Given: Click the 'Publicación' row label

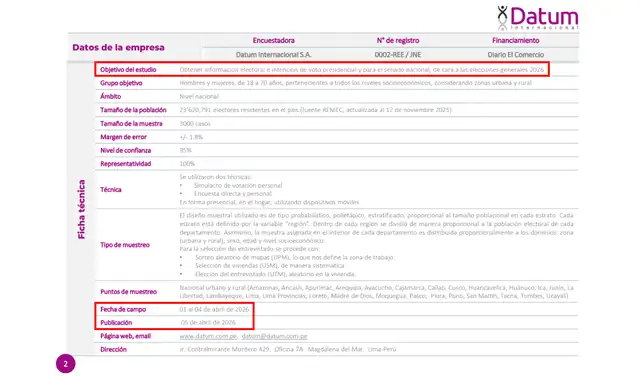Looking at the screenshot, I should point(116,323).
